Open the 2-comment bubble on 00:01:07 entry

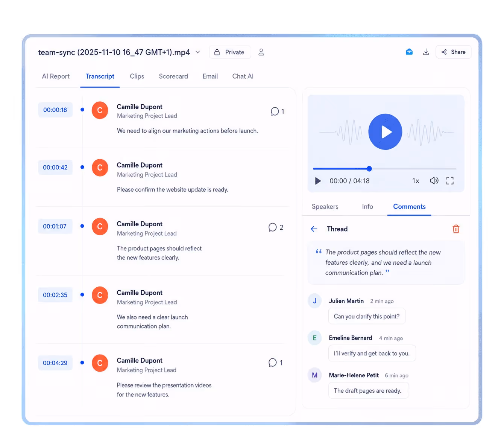click(276, 227)
